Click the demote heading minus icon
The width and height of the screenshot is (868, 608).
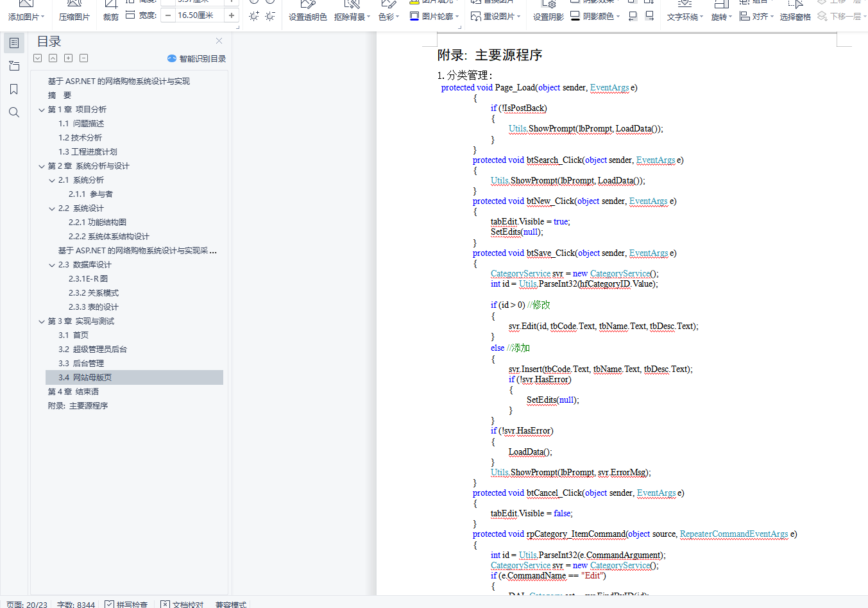pos(84,58)
